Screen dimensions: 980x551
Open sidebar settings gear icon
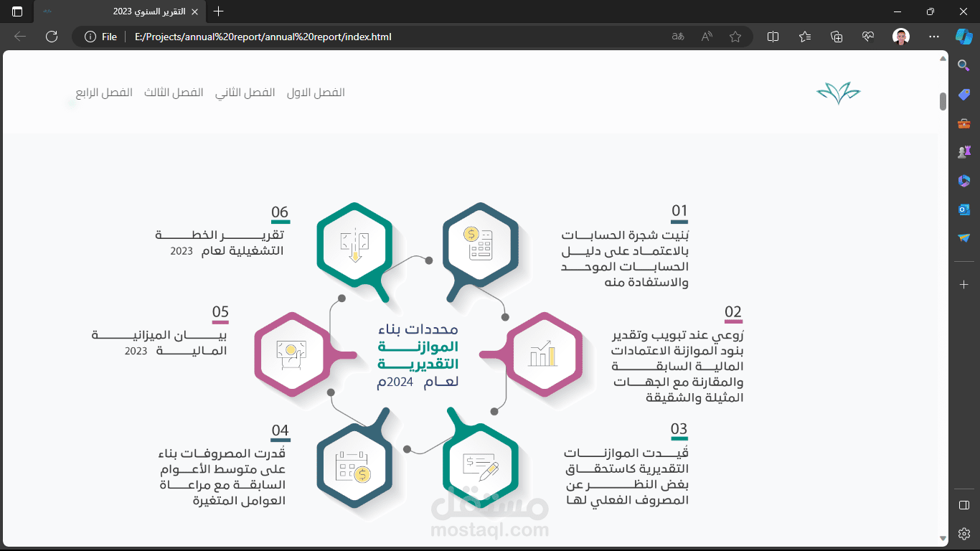click(x=964, y=534)
